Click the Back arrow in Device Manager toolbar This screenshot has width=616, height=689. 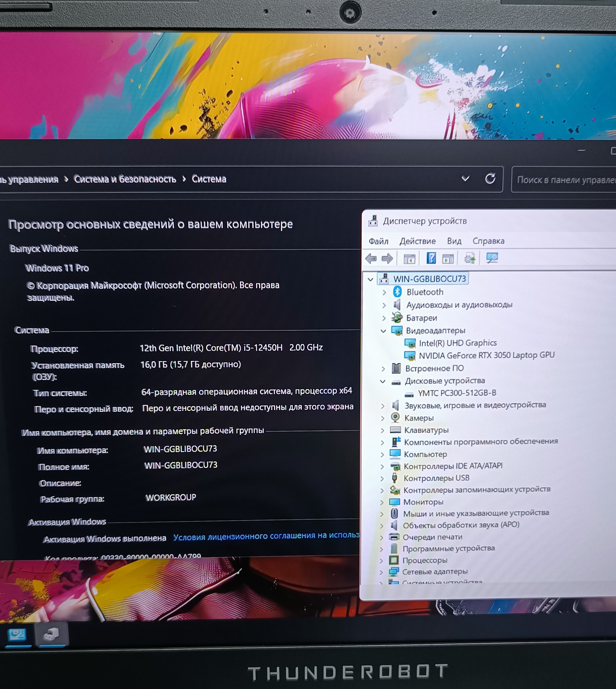point(371,259)
